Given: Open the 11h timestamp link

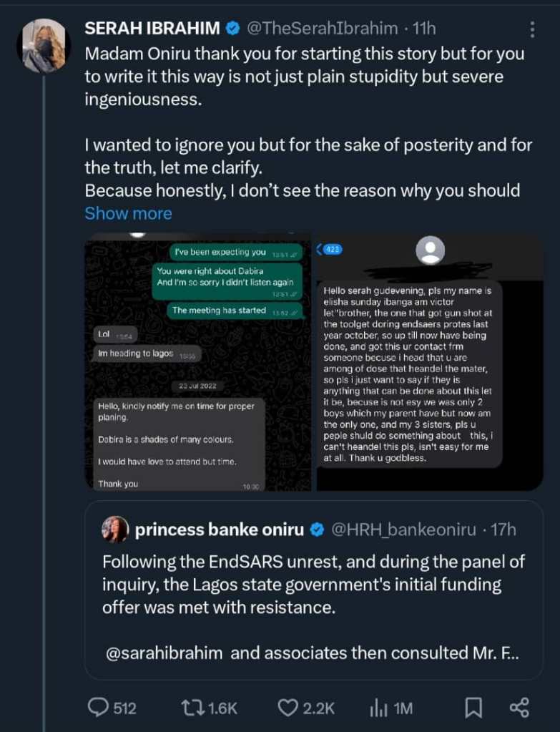Looking at the screenshot, I should point(424,29).
